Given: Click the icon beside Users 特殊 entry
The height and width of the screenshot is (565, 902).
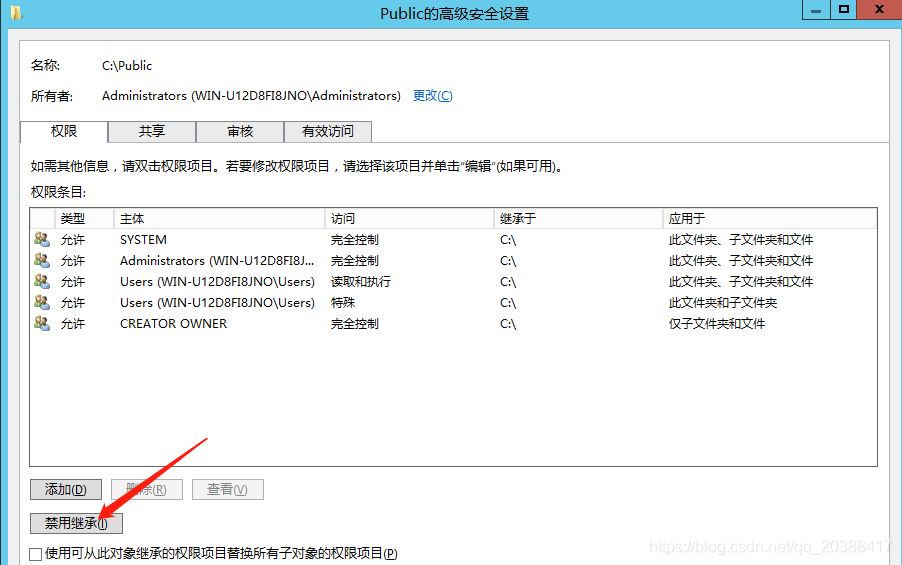Looking at the screenshot, I should click(x=42, y=303).
